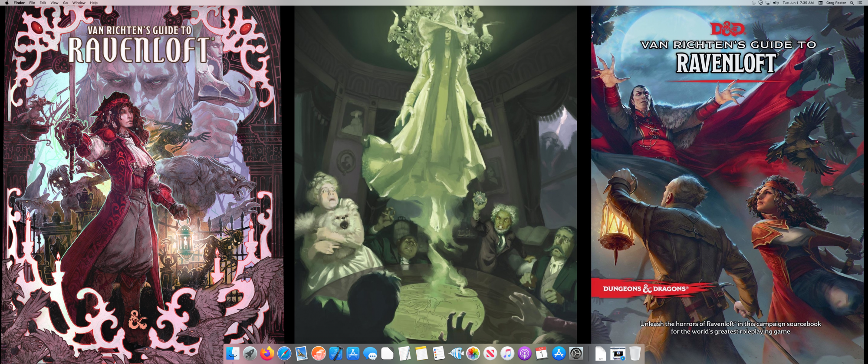Open the blank white document app in Dock
This screenshot has width=868, height=364.
coord(387,354)
